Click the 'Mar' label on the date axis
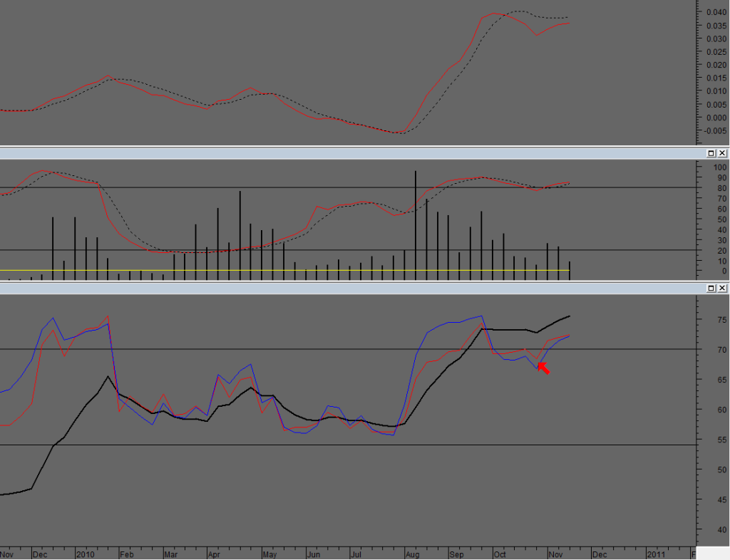The width and height of the screenshot is (730, 560). click(171, 554)
